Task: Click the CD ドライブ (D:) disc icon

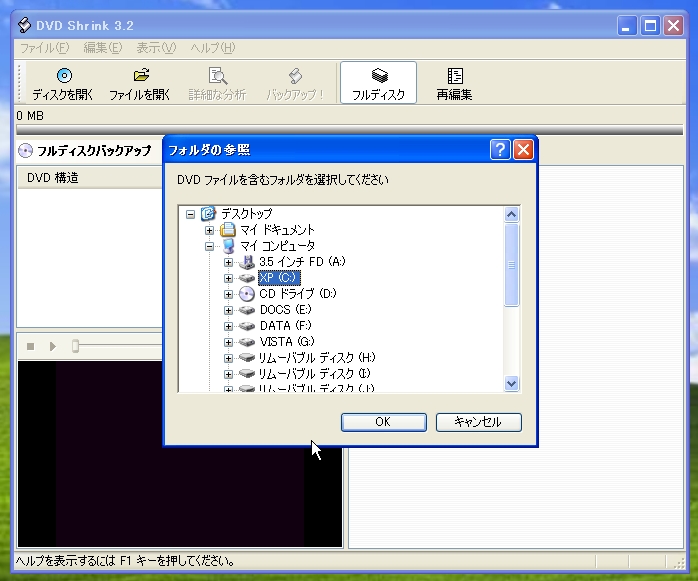Action: pyautogui.click(x=247, y=294)
